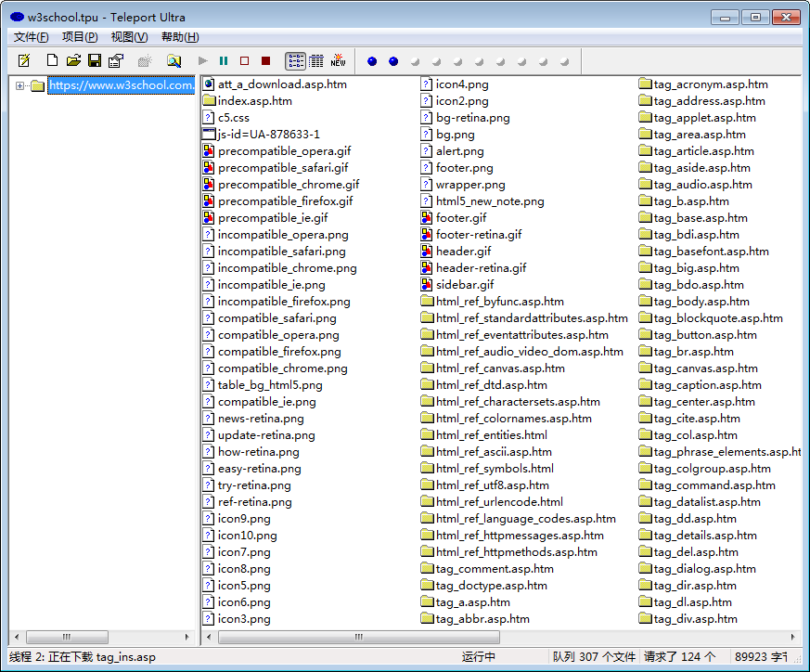Click the c5.css file icon
This screenshot has height=672, width=810.
[x=208, y=117]
